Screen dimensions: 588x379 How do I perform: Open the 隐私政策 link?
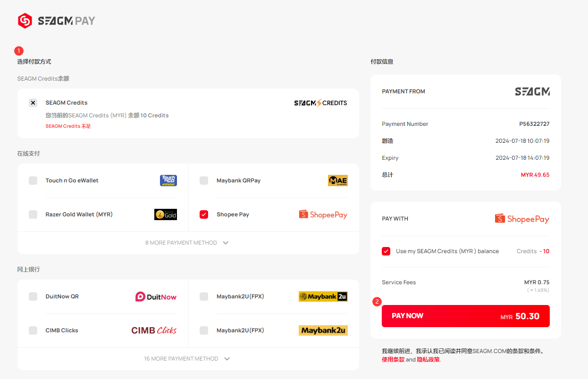[x=428, y=359]
